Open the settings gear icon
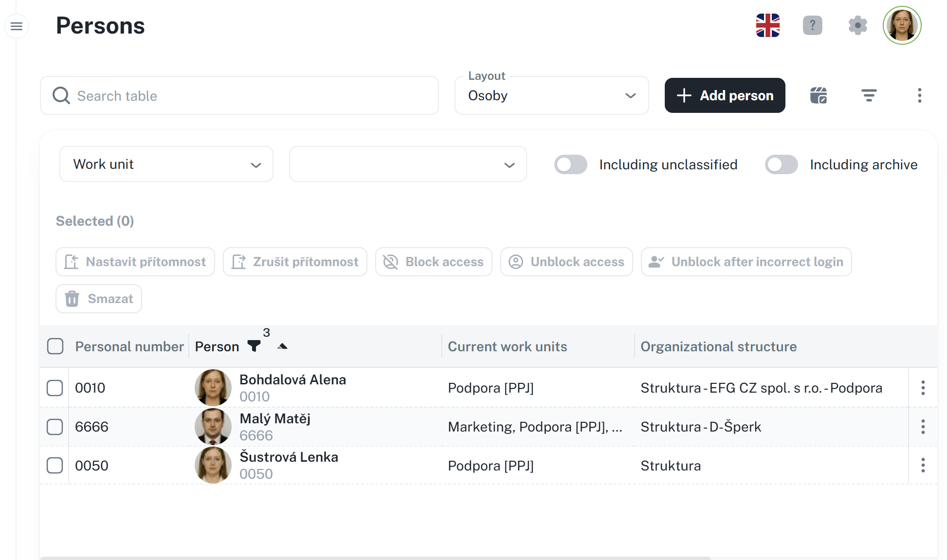The width and height of the screenshot is (947, 560). (x=857, y=25)
